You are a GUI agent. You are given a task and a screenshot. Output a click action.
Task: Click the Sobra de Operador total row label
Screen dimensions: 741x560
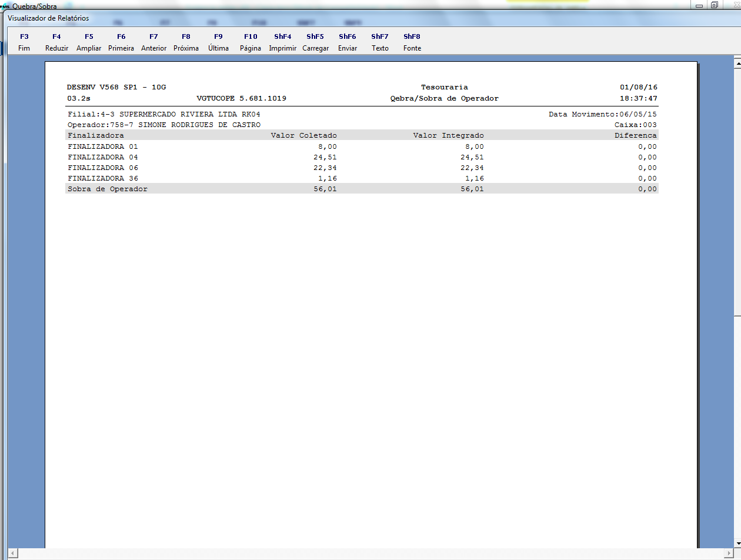click(x=108, y=189)
